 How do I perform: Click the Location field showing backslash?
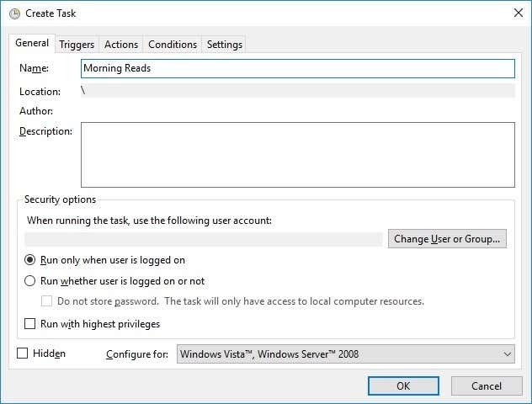click(297, 91)
